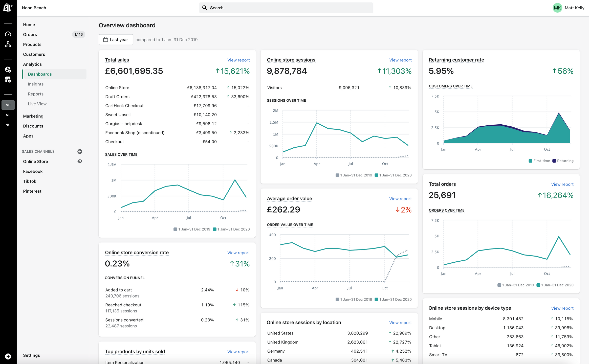The height and width of the screenshot is (364, 589).
Task: Open View report for Total sales
Action: tap(238, 60)
